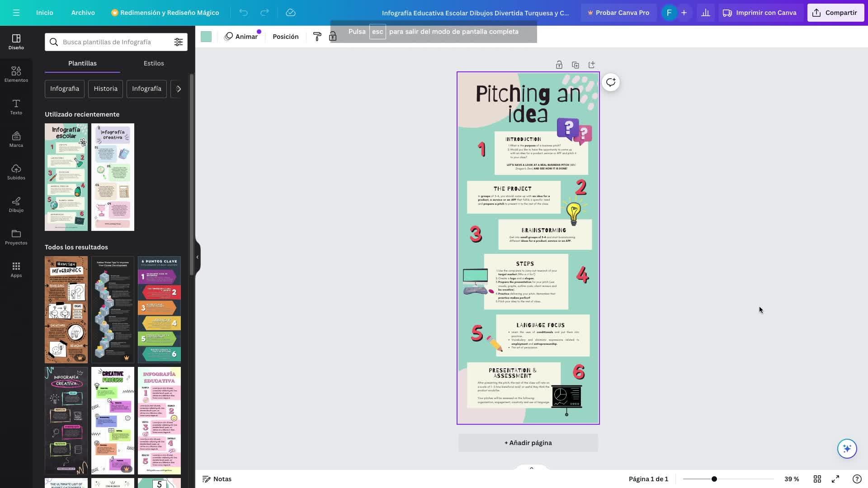The width and height of the screenshot is (868, 488).
Task: Open the Subidos uploads panel
Action: click(x=16, y=172)
